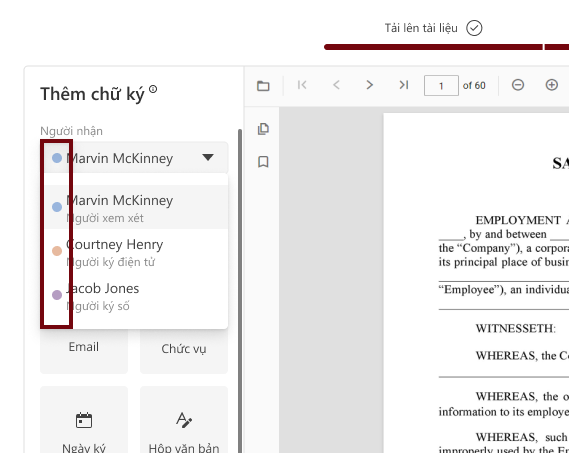
Task: Pick Jacob Jones Người ký số
Action: [x=136, y=295]
